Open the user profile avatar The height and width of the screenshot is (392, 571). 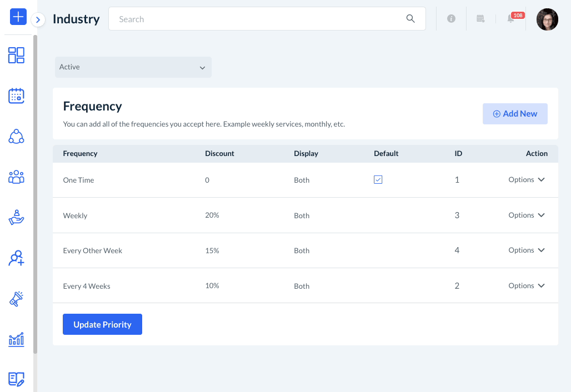(x=547, y=19)
